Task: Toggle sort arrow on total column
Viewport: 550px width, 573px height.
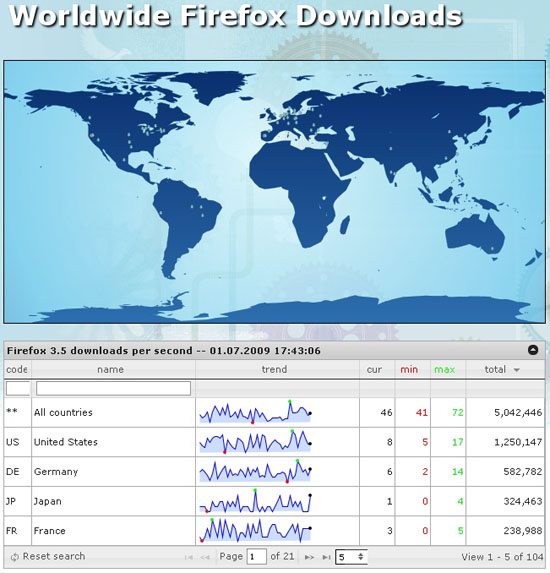Action: click(x=516, y=370)
